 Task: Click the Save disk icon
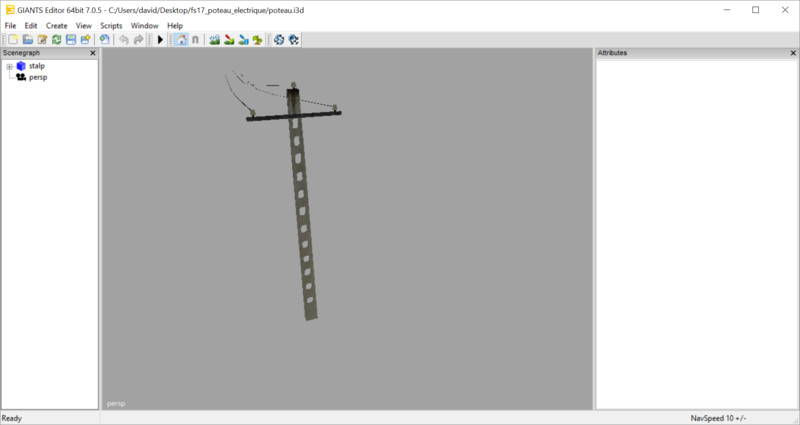tap(71, 40)
